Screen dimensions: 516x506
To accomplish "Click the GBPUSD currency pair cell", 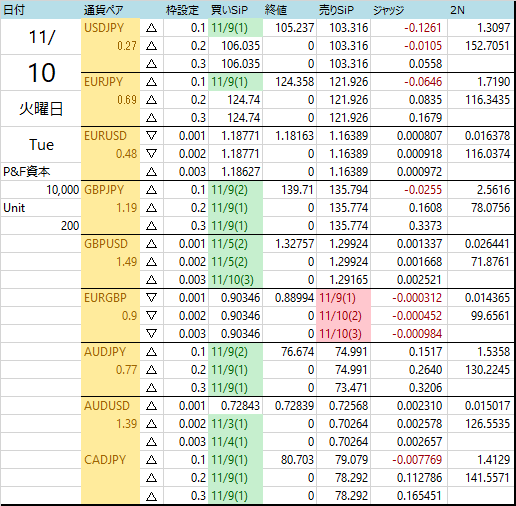I will point(110,244).
